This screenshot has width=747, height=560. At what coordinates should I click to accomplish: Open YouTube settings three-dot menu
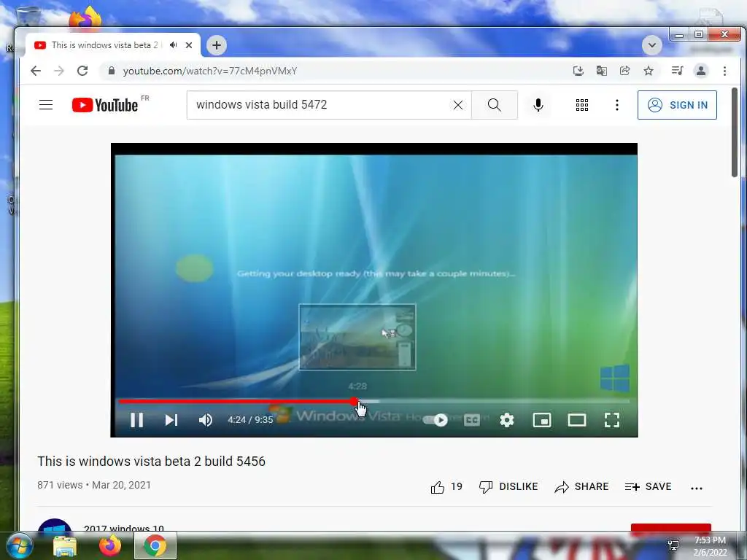point(617,105)
